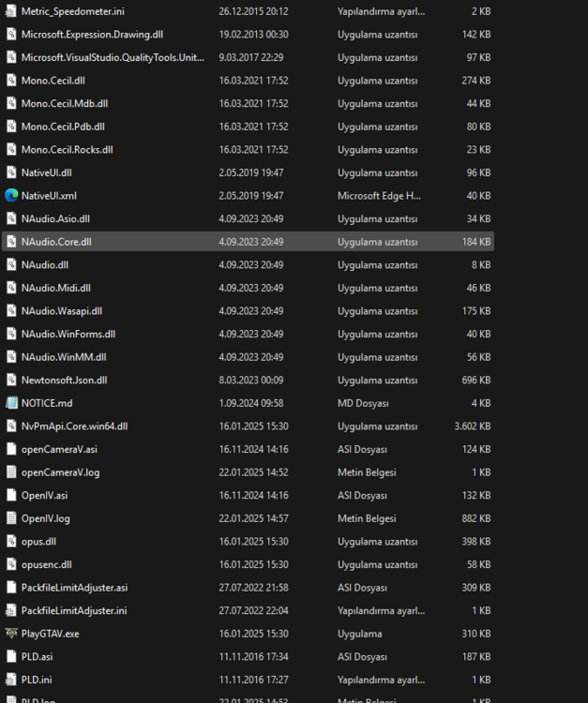The image size is (588, 703).
Task: Click the Newtonsoft.Json.dll file icon
Action: click(11, 381)
